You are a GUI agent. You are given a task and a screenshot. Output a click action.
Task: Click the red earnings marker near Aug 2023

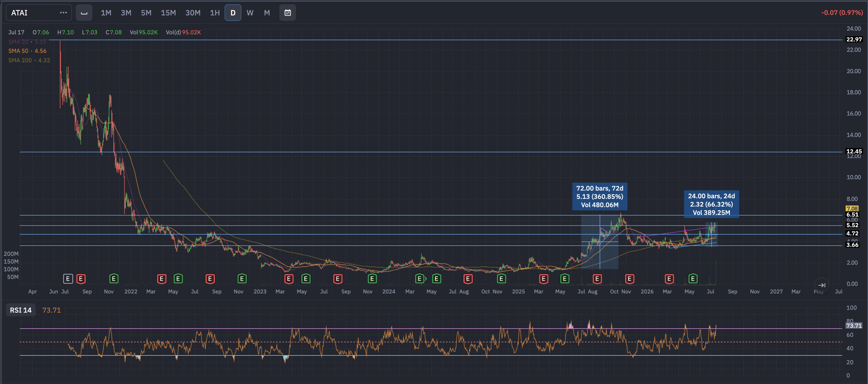pos(338,279)
